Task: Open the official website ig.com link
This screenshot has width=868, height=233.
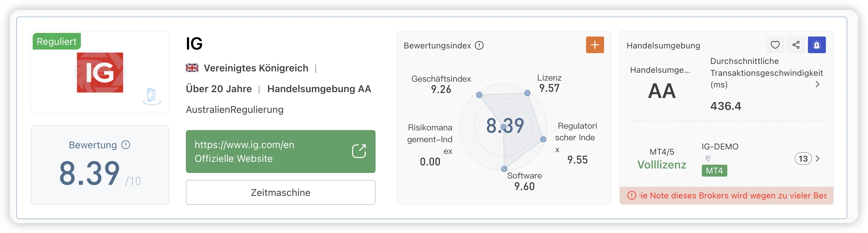Action: pyautogui.click(x=280, y=152)
